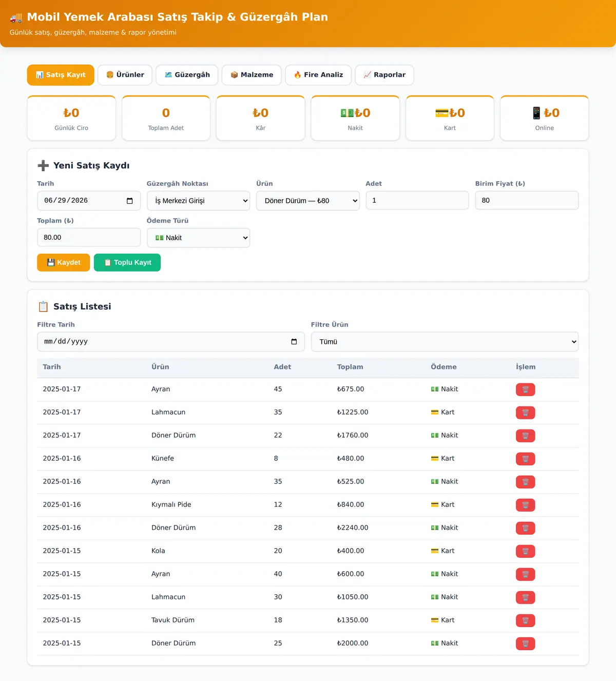Expand the Ürün product dropdown
This screenshot has width=616, height=681.
308,201
